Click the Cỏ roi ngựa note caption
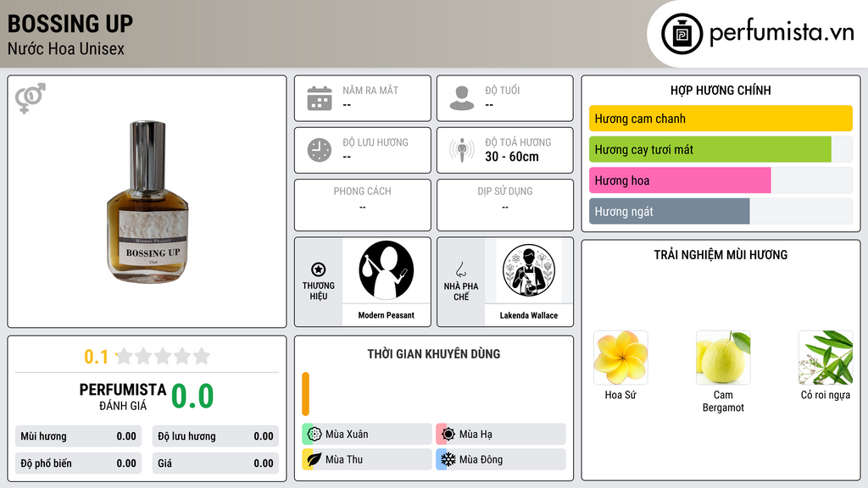This screenshot has height=488, width=868. 826,395
